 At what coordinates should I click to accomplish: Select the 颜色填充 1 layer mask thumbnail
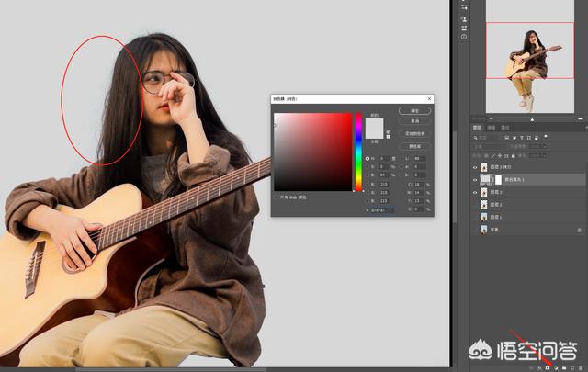tap(498, 180)
